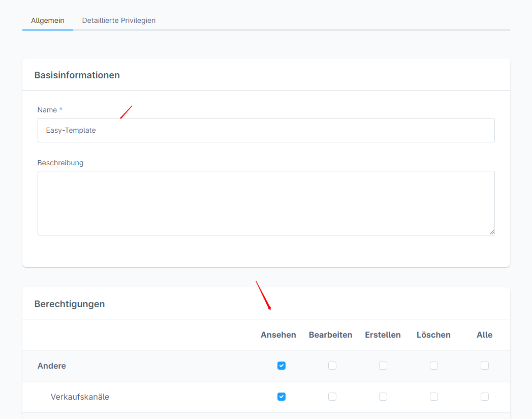Viewport: 532px width, 419px height.
Task: Uncheck Ansehen for Verkaufskanäle
Action: pyautogui.click(x=281, y=397)
